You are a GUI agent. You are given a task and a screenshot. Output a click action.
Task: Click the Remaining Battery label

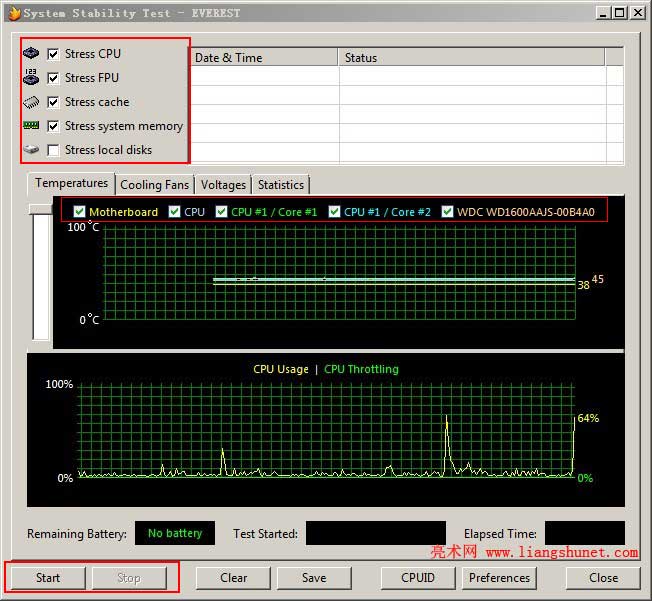[77, 534]
